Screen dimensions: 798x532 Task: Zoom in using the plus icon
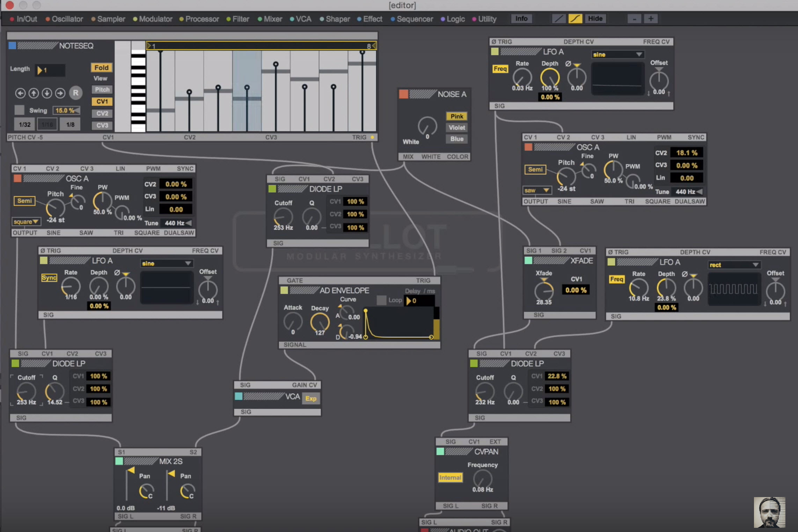point(651,19)
